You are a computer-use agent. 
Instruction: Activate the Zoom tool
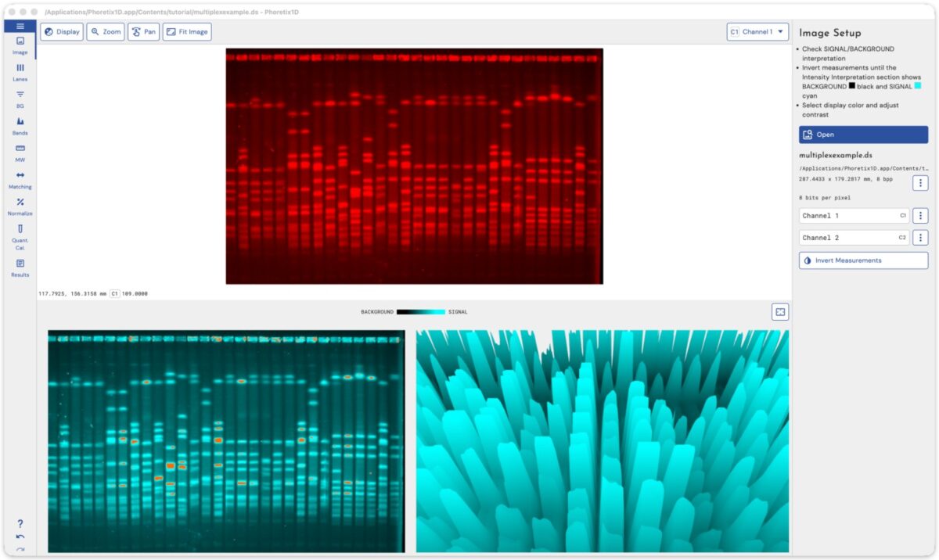pyautogui.click(x=106, y=32)
